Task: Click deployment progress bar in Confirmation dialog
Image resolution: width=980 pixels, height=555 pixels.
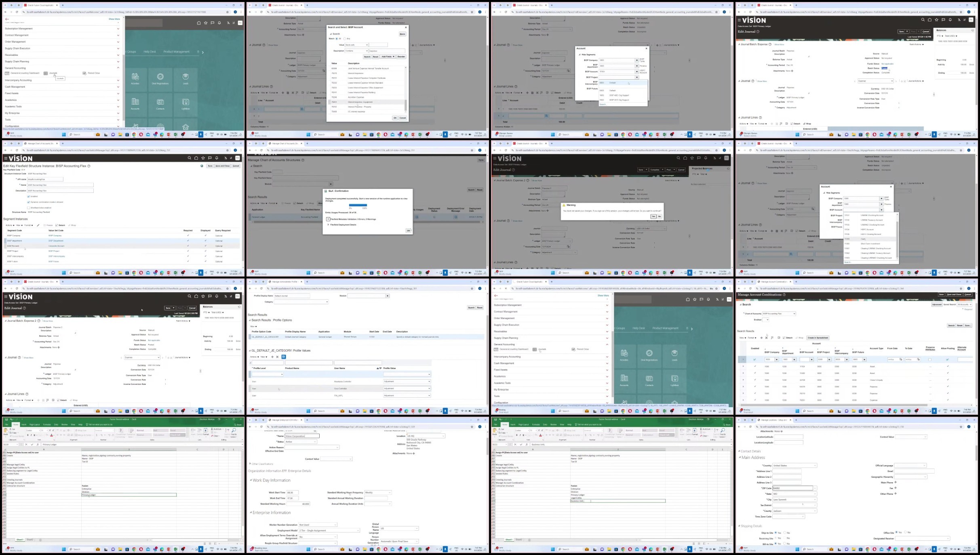Action: tap(358, 205)
